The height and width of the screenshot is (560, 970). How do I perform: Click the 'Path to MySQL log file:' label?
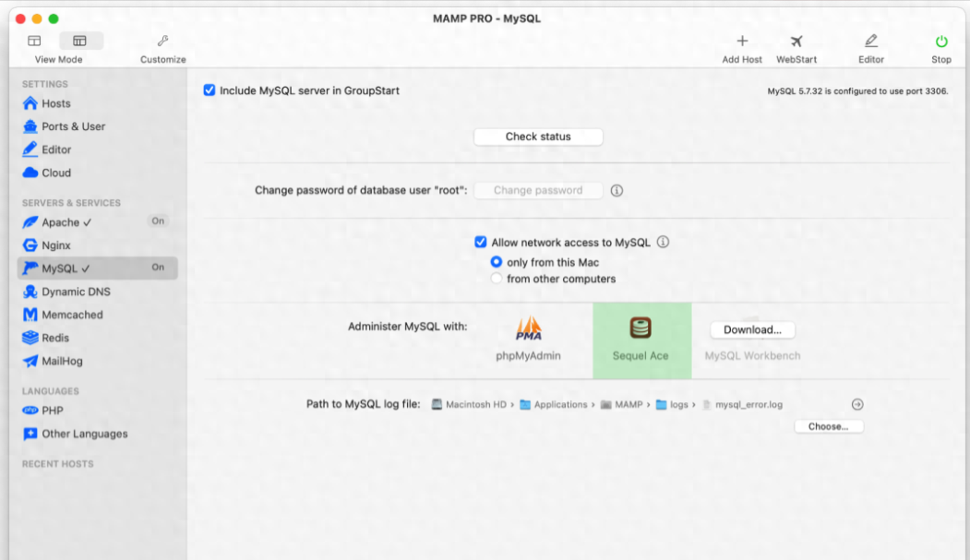click(363, 404)
